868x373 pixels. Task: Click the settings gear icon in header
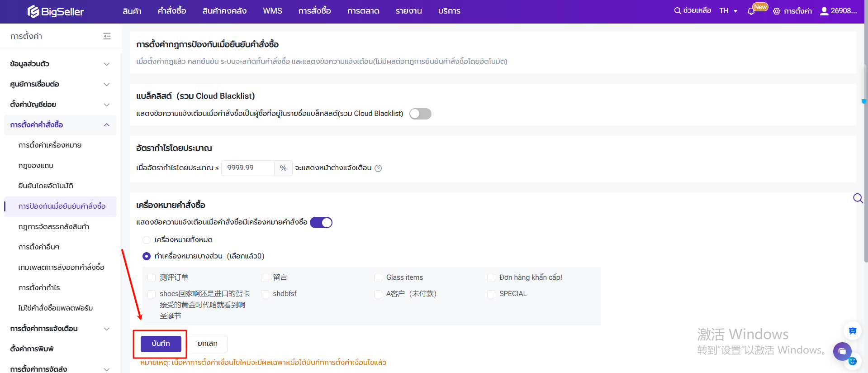[x=777, y=11]
